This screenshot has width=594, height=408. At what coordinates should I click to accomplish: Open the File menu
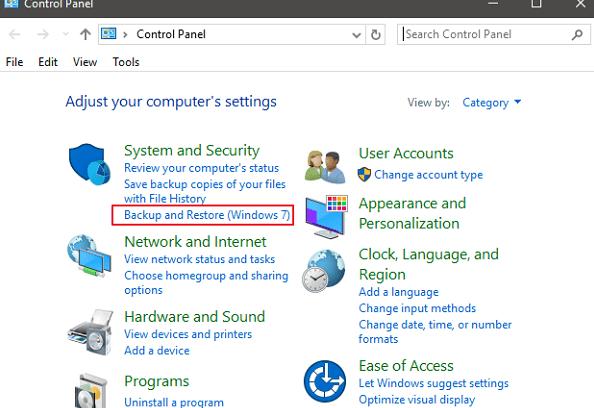pyautogui.click(x=14, y=62)
